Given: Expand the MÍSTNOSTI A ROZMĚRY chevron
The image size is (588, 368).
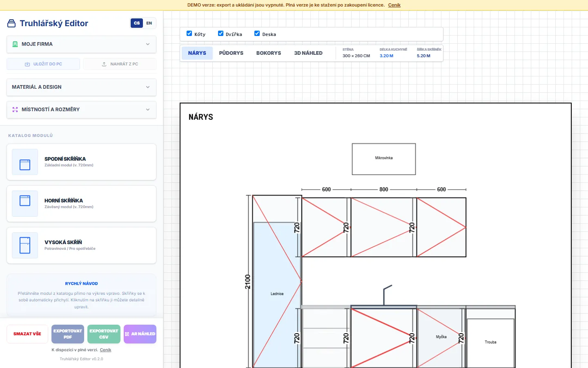Looking at the screenshot, I should click(148, 110).
